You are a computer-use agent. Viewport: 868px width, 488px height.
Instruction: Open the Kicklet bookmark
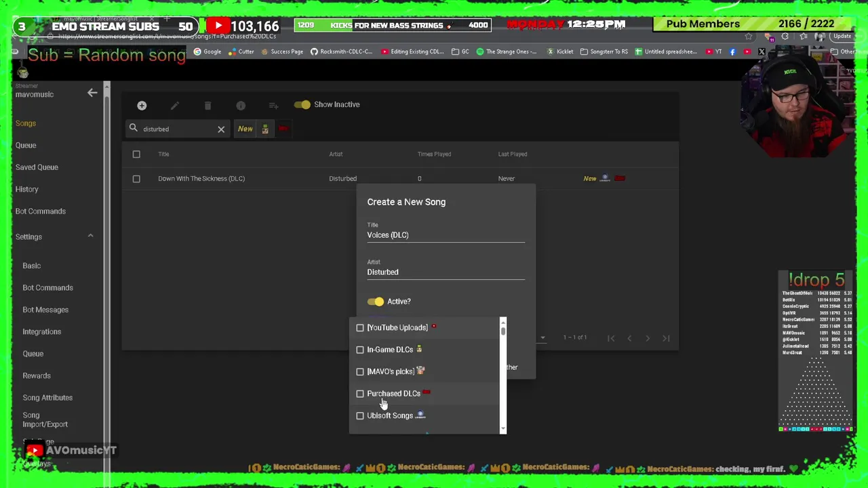560,52
